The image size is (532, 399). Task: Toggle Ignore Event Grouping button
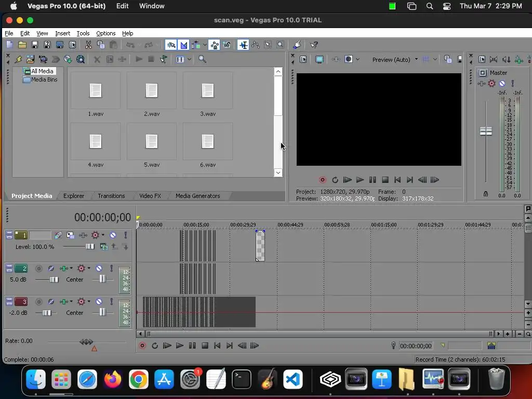(x=227, y=45)
